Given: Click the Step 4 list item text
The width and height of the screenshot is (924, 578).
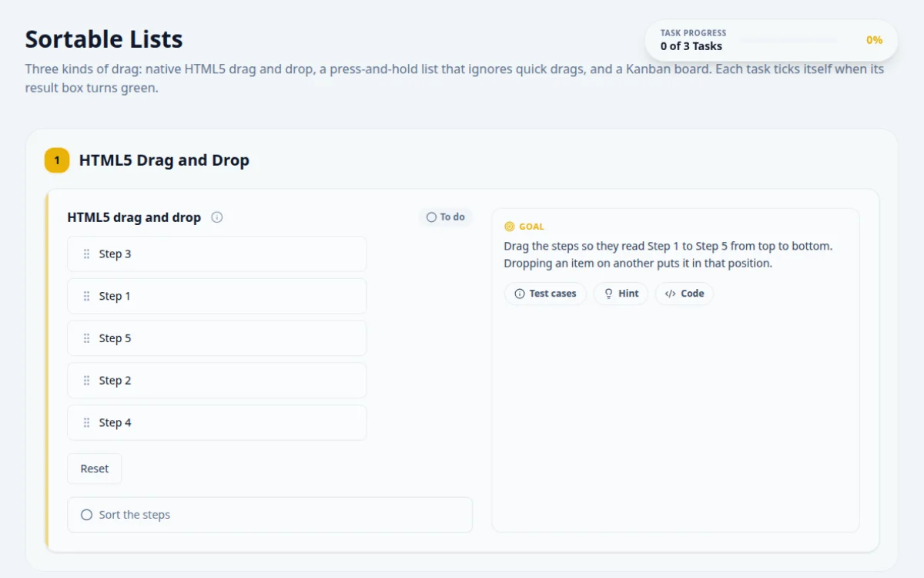Looking at the screenshot, I should point(115,423).
